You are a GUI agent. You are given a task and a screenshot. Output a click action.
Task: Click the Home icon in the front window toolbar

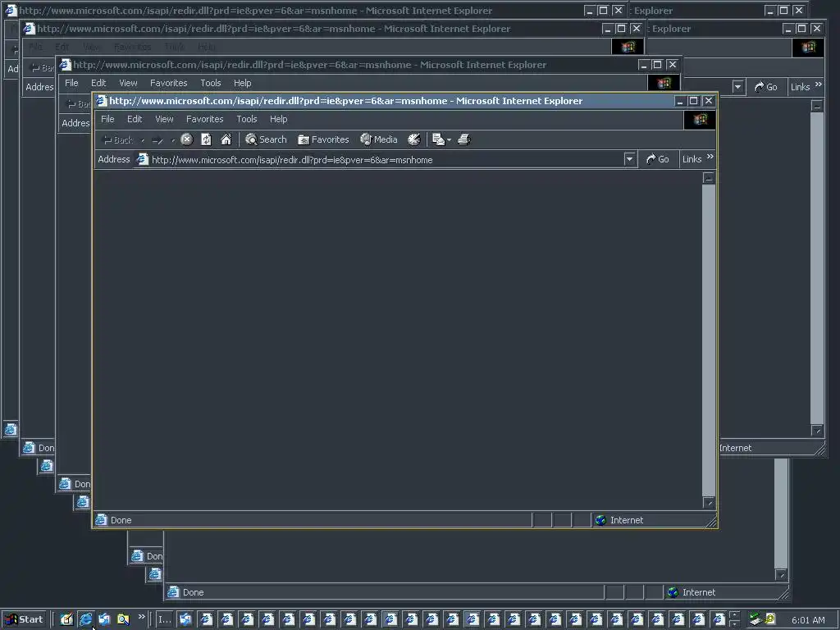pyautogui.click(x=226, y=139)
